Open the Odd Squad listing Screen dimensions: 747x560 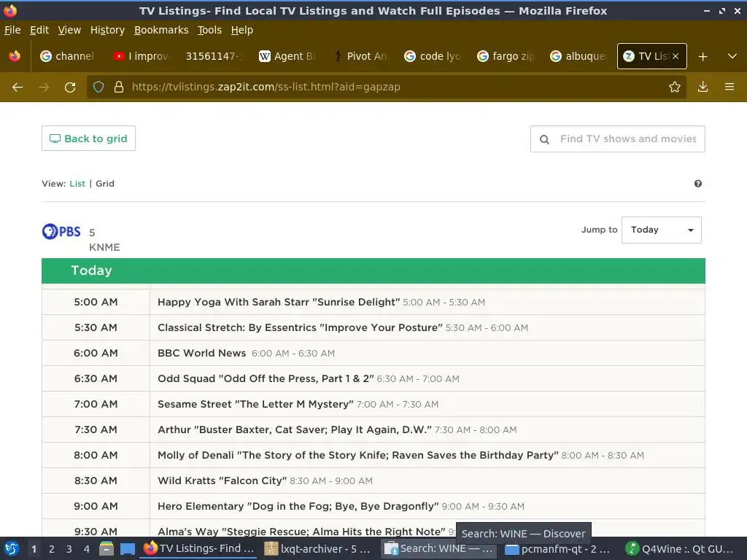click(x=266, y=378)
